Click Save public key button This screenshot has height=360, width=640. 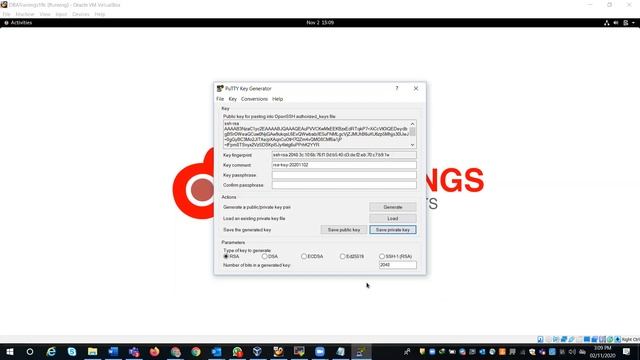click(x=344, y=230)
